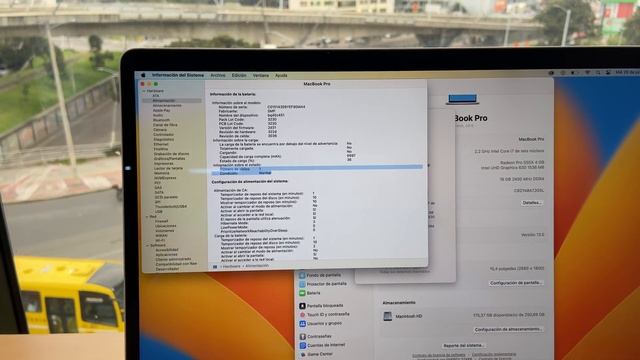640x360 pixels.
Task: Select Ubicaciones under Red
Action: pos(166,226)
